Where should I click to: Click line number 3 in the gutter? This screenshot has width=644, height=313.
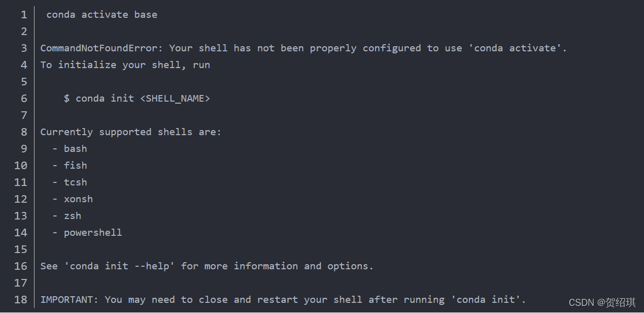click(x=24, y=48)
